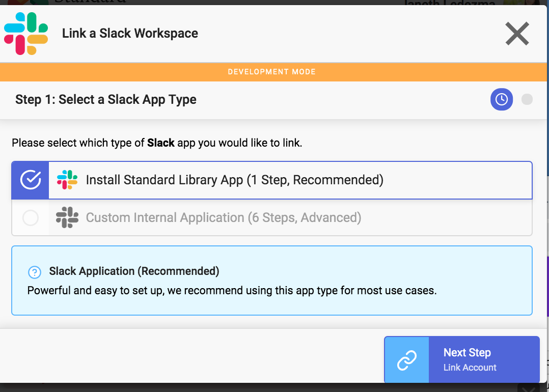Select the checked Standard Library App radio
The height and width of the screenshot is (392, 549).
(31, 180)
